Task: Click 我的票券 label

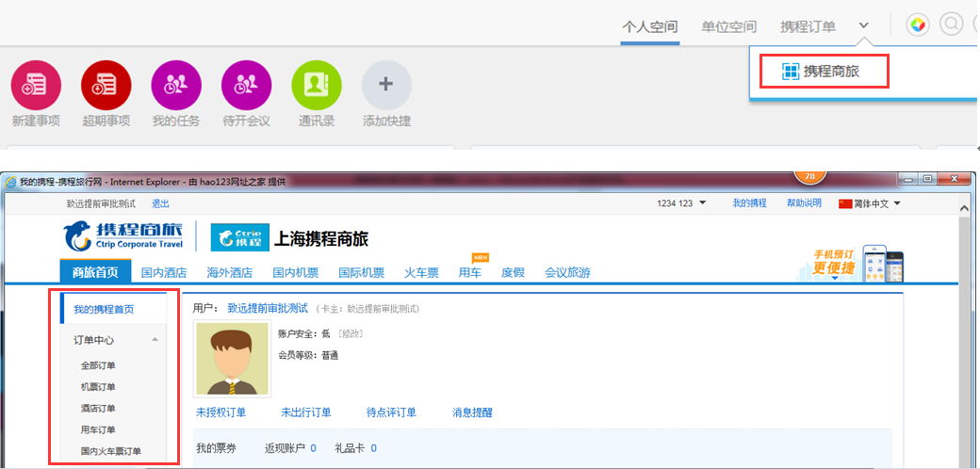Action: [x=216, y=447]
